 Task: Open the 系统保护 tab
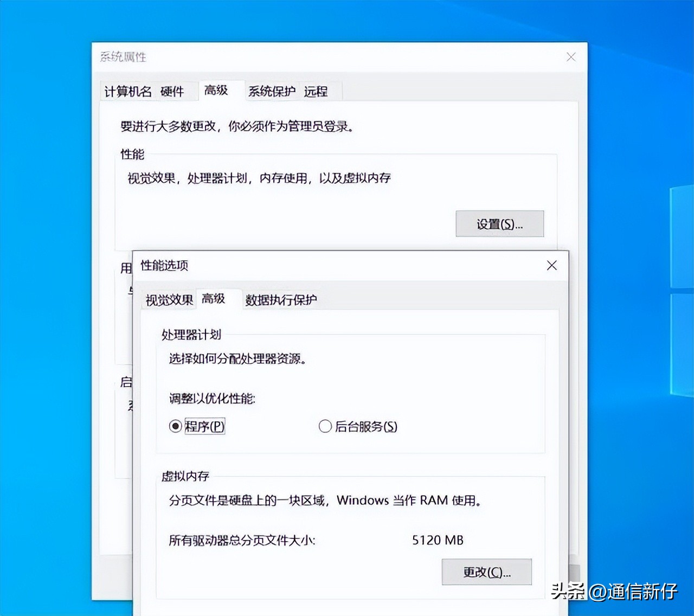click(271, 92)
